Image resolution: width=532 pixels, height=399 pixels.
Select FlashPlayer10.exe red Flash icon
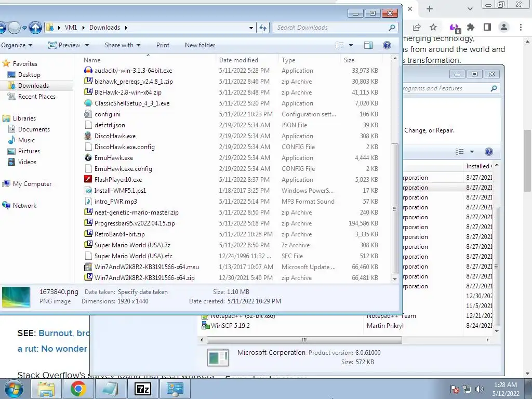click(x=88, y=179)
